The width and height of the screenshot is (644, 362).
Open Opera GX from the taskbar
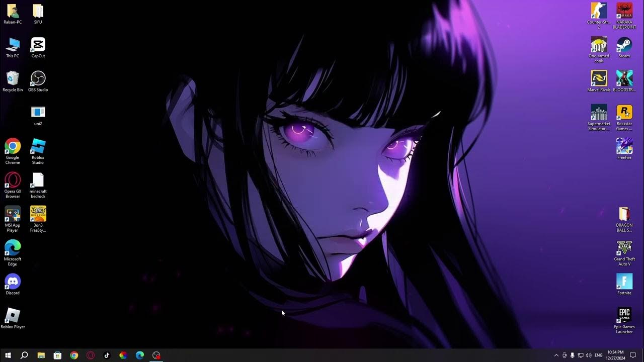(91, 355)
